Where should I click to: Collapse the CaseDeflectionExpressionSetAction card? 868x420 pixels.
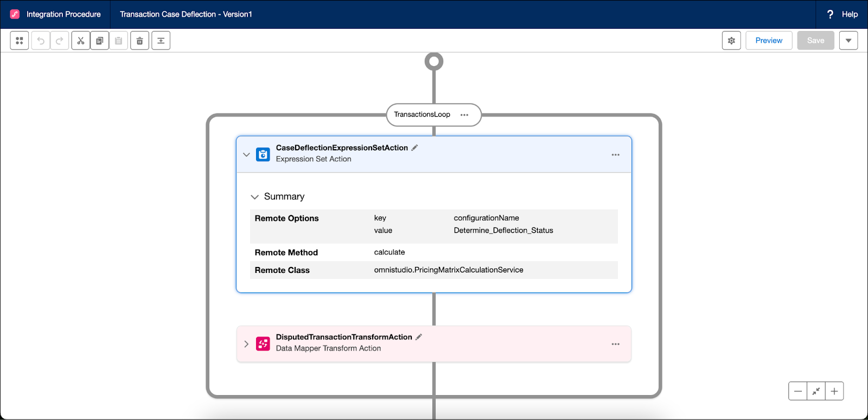click(x=246, y=155)
